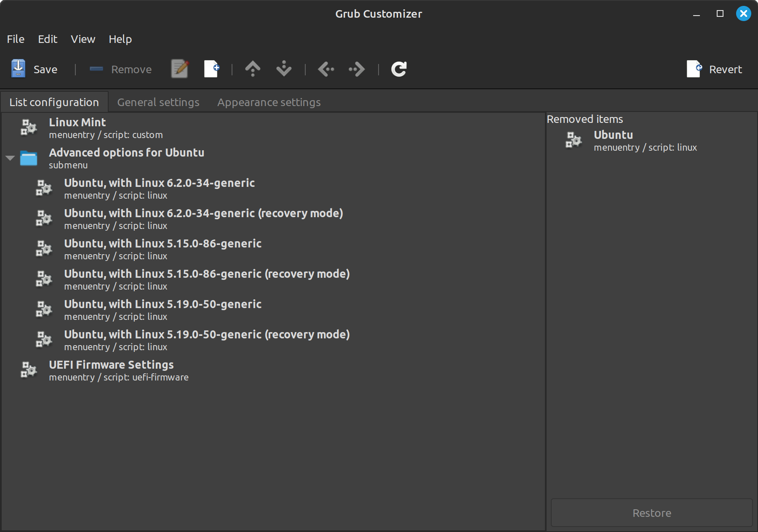The width and height of the screenshot is (758, 532).
Task: Click the gear icon beside Linux 5.15.0-86-generic
Action: pyautogui.click(x=44, y=249)
